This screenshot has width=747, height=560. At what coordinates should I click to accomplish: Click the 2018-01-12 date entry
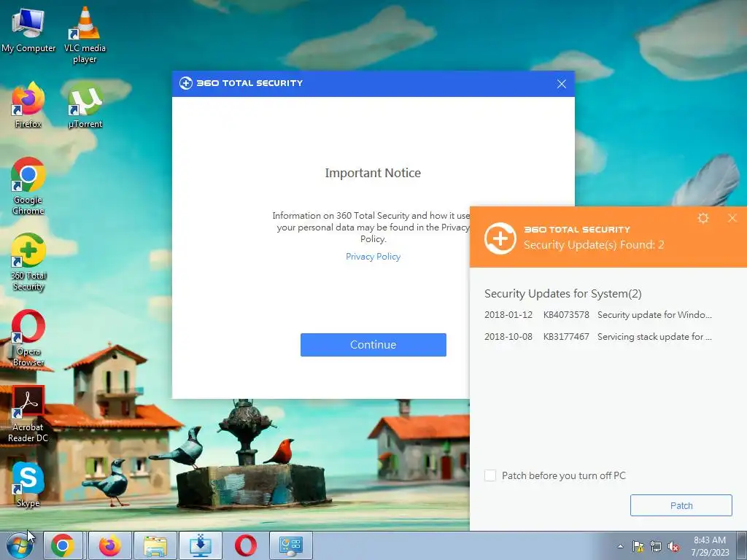(x=508, y=315)
